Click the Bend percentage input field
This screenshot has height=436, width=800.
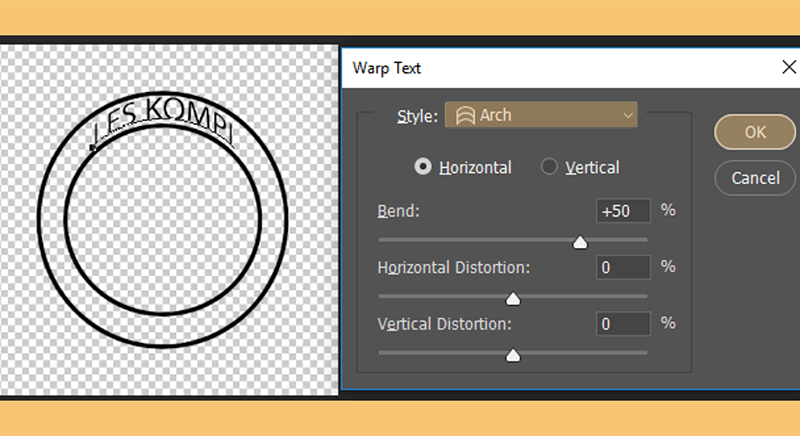tap(623, 211)
